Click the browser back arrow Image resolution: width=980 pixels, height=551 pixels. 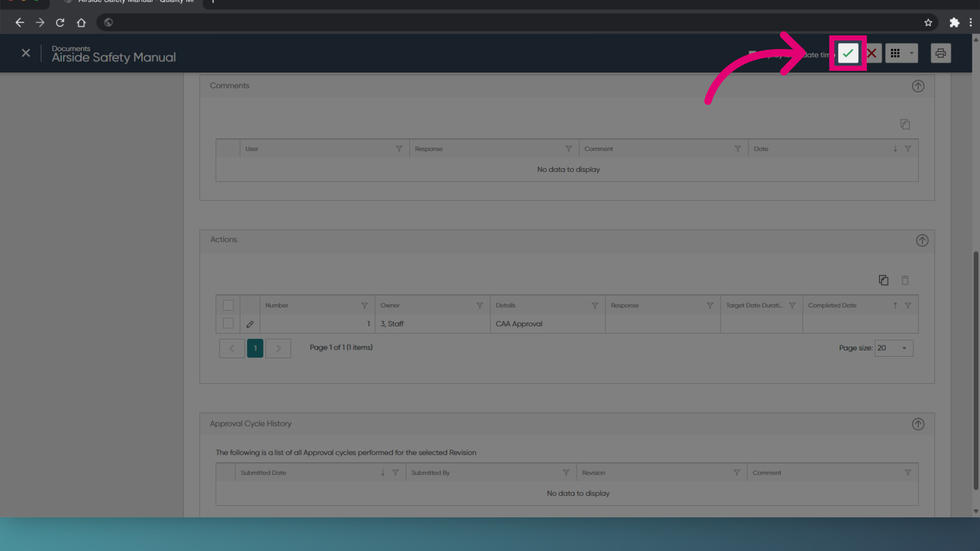pos(19,22)
